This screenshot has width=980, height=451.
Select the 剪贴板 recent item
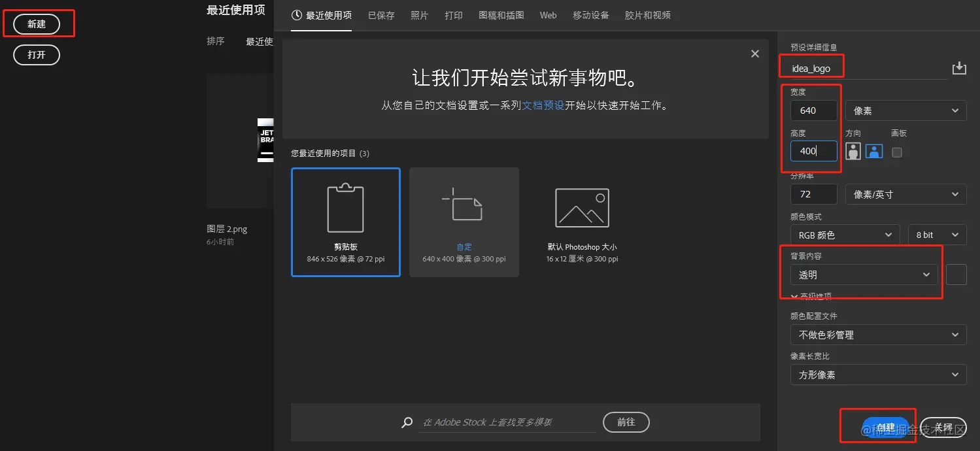[346, 222]
